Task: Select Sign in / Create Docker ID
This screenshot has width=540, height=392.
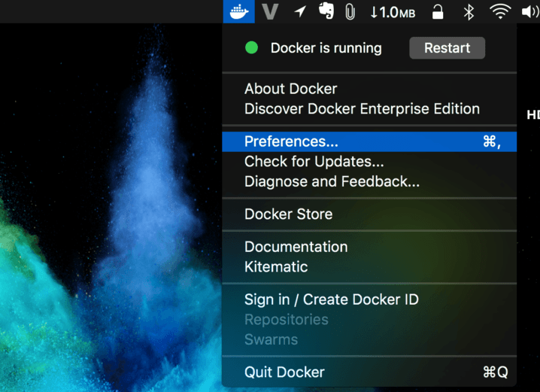Action: (x=369, y=299)
